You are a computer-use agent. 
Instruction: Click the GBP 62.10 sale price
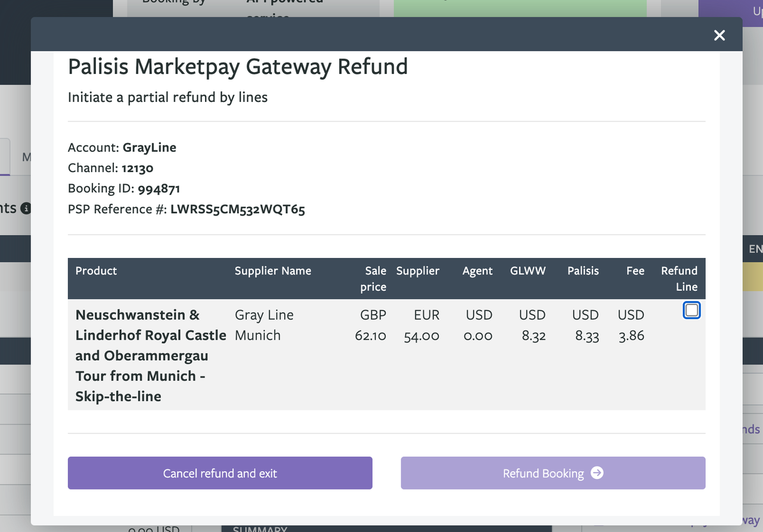tap(371, 325)
